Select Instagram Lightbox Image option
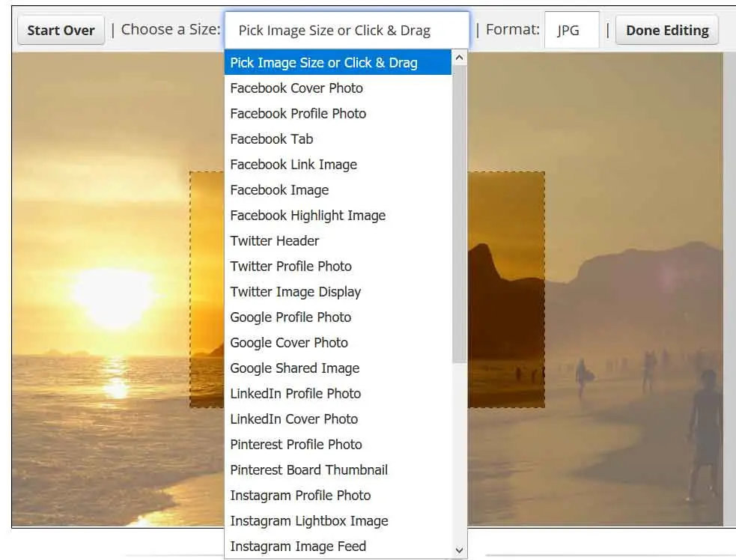This screenshot has width=736, height=560. (338, 520)
